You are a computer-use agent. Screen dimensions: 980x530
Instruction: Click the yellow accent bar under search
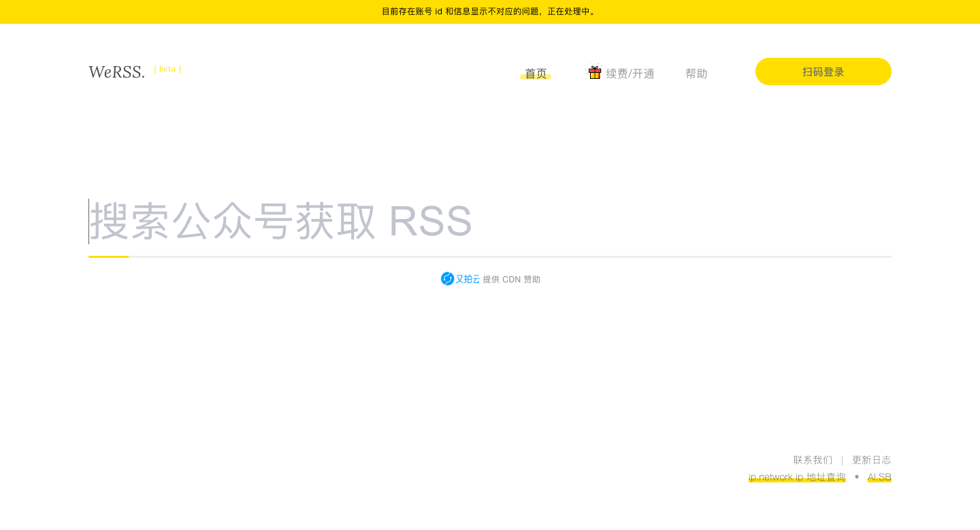(x=108, y=256)
